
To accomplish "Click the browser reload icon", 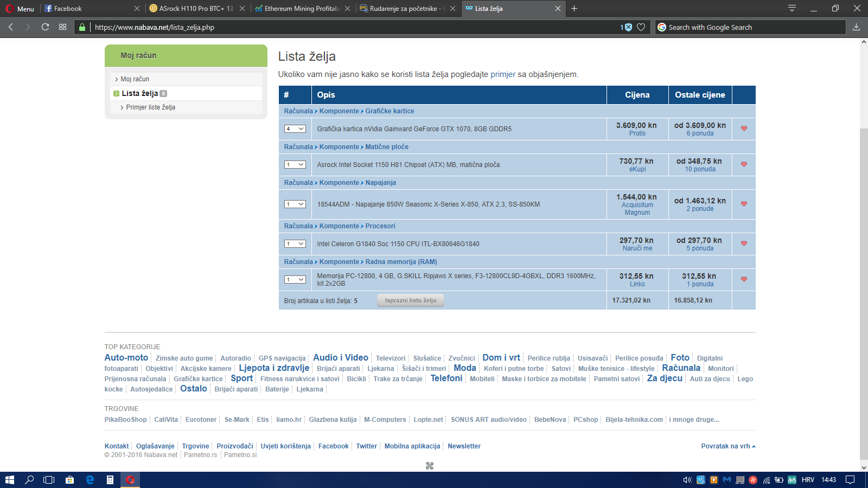I will [45, 27].
